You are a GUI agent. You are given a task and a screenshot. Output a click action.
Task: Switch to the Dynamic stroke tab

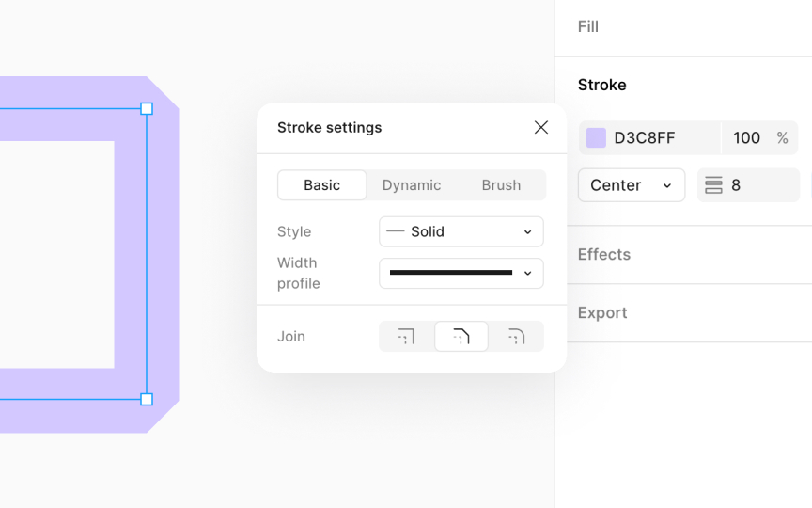(411, 185)
